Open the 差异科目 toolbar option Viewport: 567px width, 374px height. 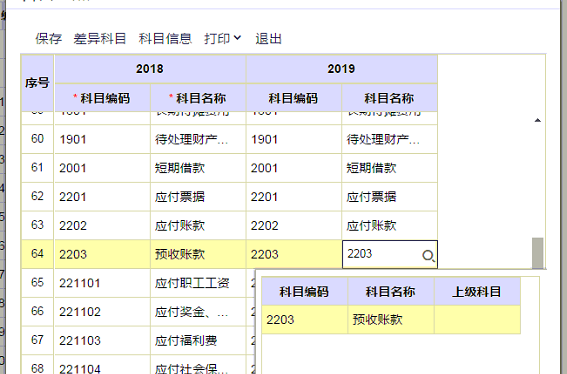[x=99, y=39]
